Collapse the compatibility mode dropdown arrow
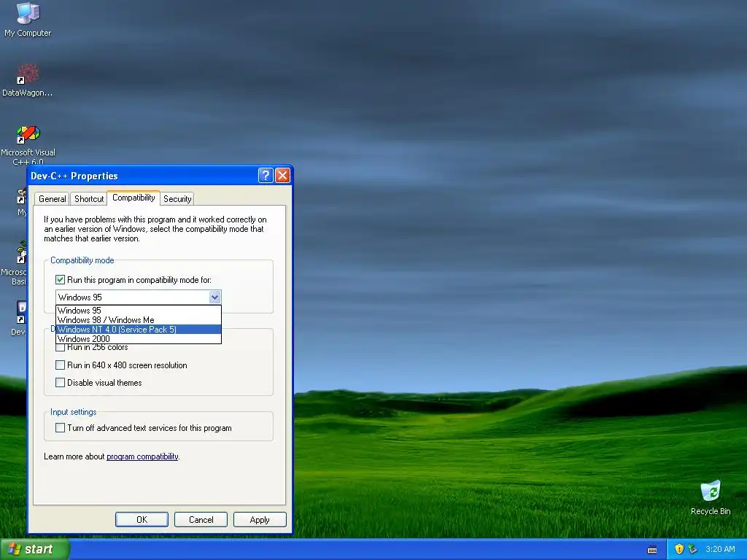The width and height of the screenshot is (747, 560). coord(215,297)
